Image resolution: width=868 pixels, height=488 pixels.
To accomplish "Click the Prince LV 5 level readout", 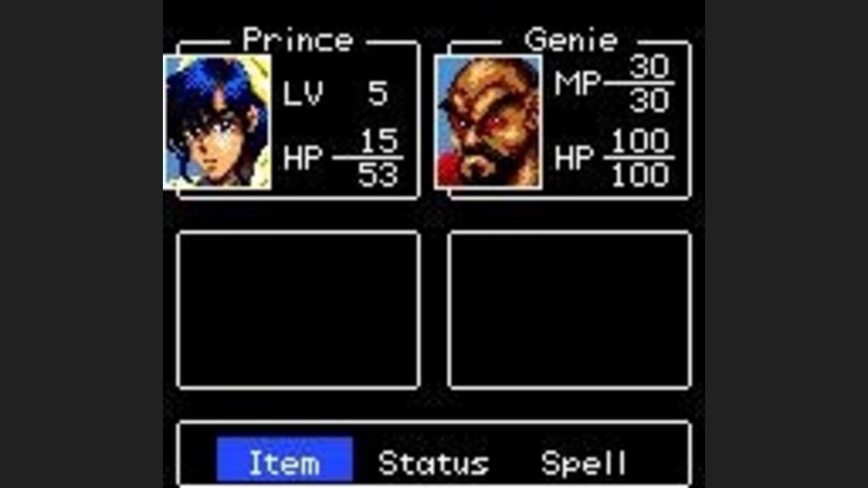I will (336, 93).
